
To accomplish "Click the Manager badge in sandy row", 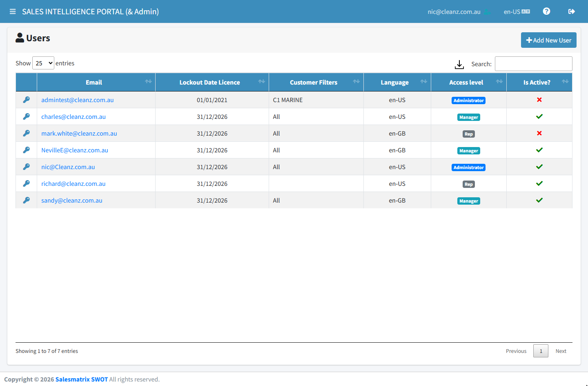I will [469, 201].
